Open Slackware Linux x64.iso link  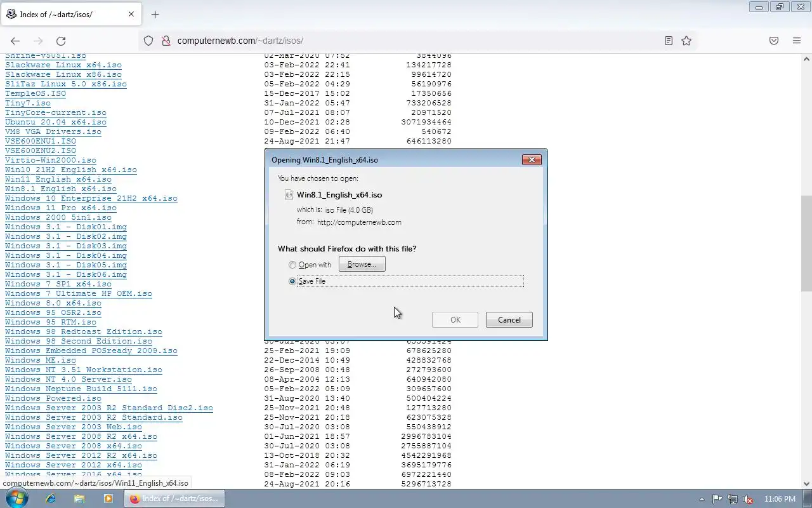[x=63, y=65]
